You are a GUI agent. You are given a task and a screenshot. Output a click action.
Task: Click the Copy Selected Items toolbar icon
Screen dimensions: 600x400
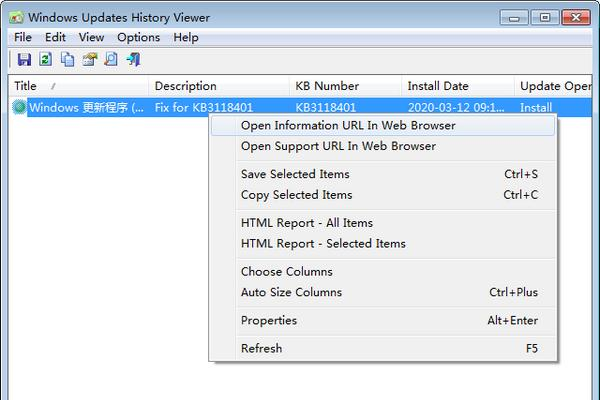point(68,59)
